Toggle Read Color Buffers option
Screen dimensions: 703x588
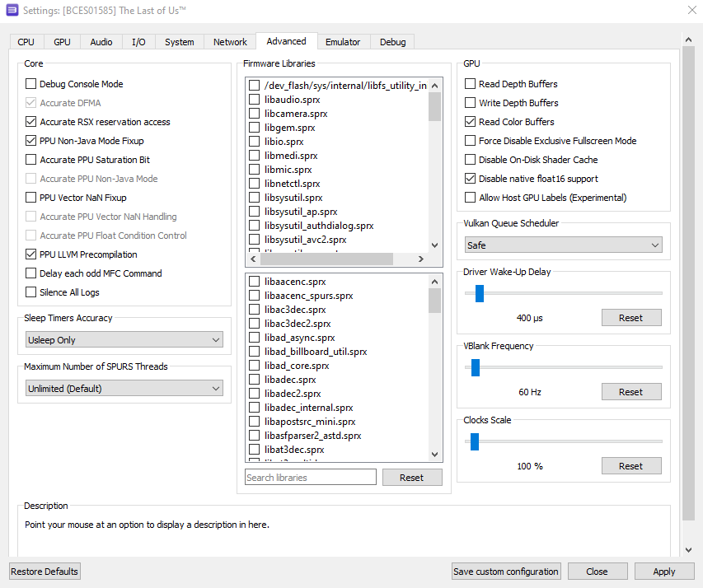pos(471,122)
